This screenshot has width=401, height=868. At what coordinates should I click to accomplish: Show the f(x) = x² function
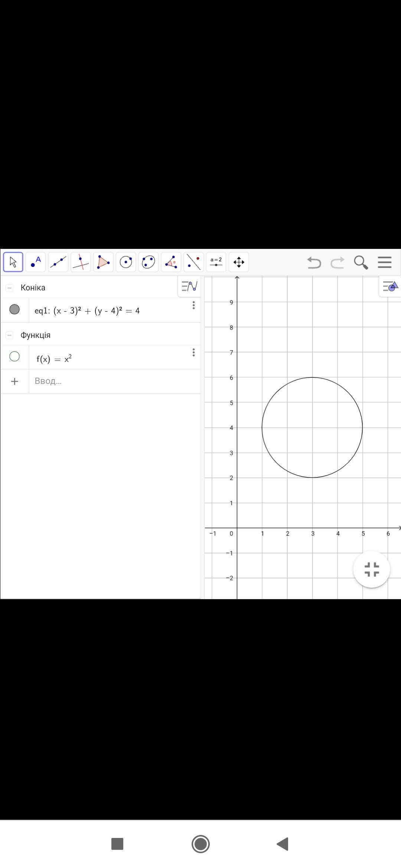point(14,356)
